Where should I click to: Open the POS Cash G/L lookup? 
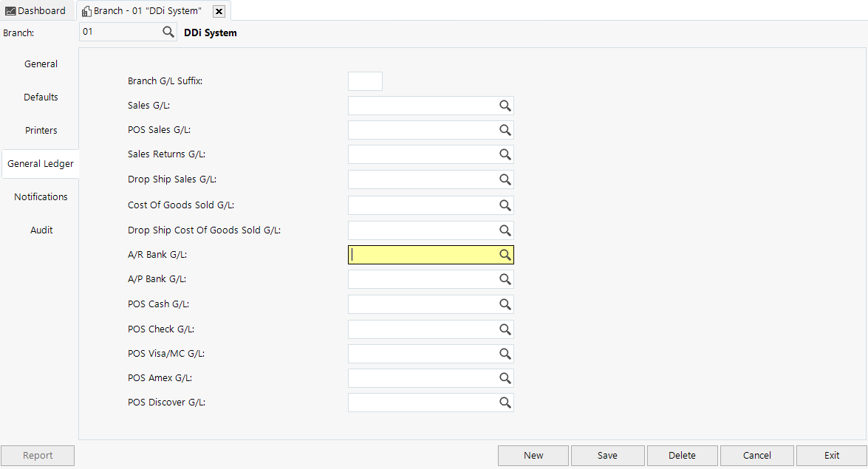tap(505, 304)
